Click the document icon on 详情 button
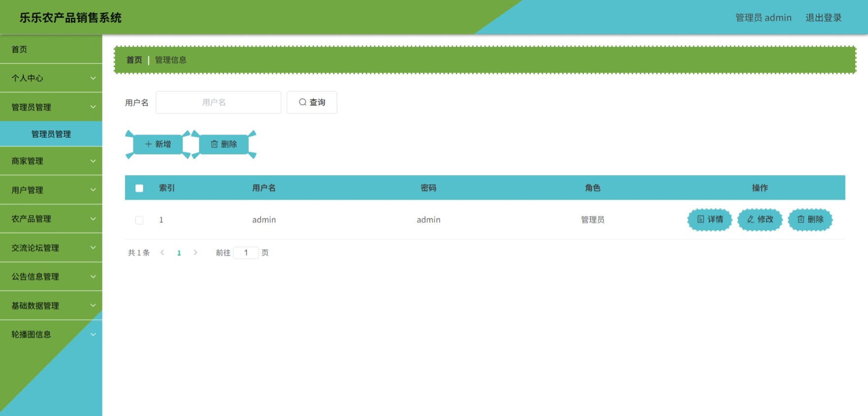 pyautogui.click(x=701, y=219)
